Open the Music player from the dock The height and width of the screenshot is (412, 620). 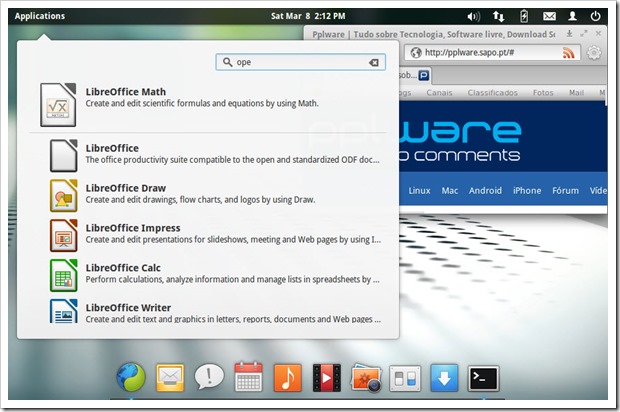click(x=287, y=378)
